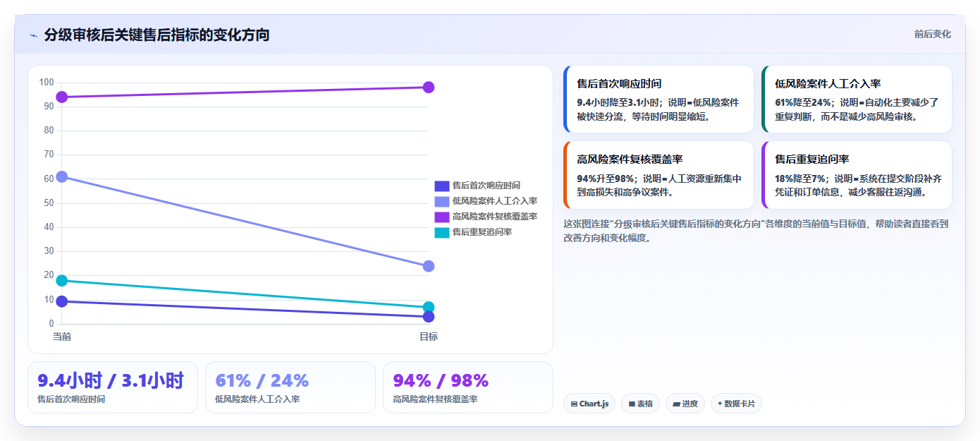Click the 低风险案件人工介入率 legend label
This screenshot has width=980, height=441.
point(495,201)
